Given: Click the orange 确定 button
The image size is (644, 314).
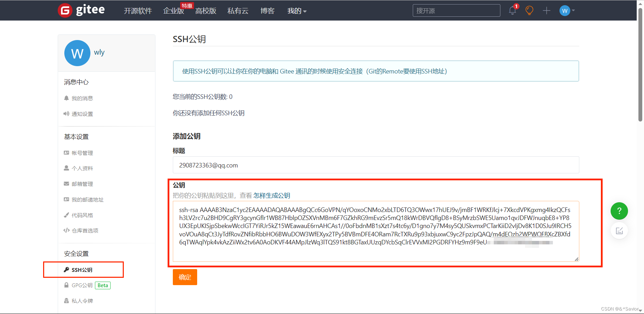Looking at the screenshot, I should (x=185, y=277).
